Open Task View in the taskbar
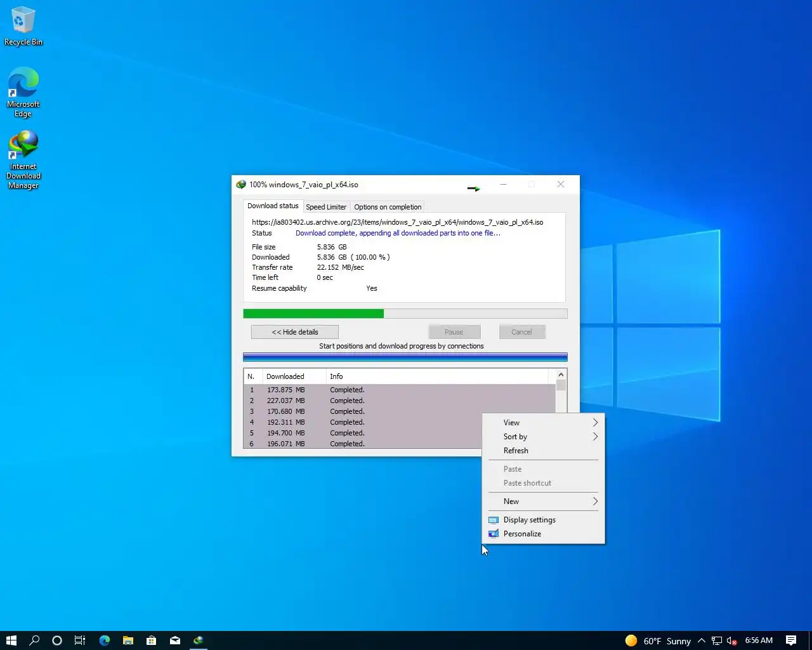The width and height of the screenshot is (812, 650). point(80,640)
